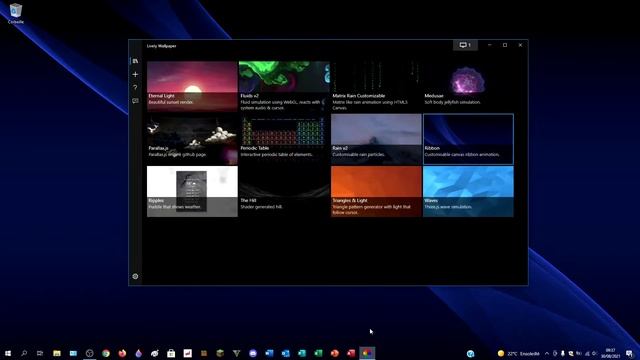Open the Mail app taskbar icon

73,353
